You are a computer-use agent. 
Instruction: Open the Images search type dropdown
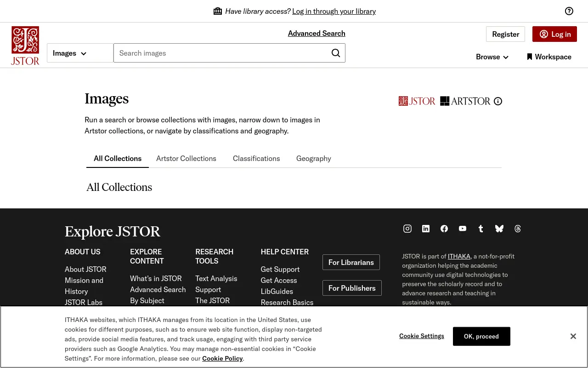80,53
